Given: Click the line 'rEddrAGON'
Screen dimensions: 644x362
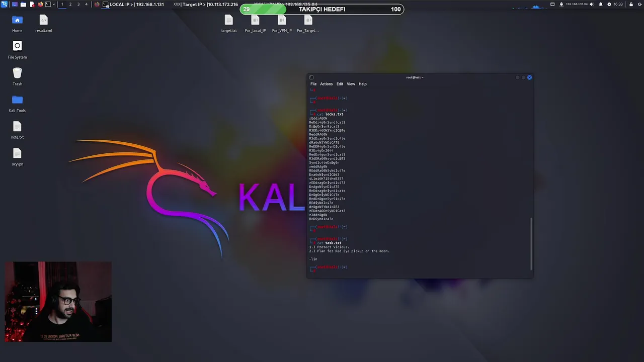Looking at the screenshot, I should pos(318,118).
